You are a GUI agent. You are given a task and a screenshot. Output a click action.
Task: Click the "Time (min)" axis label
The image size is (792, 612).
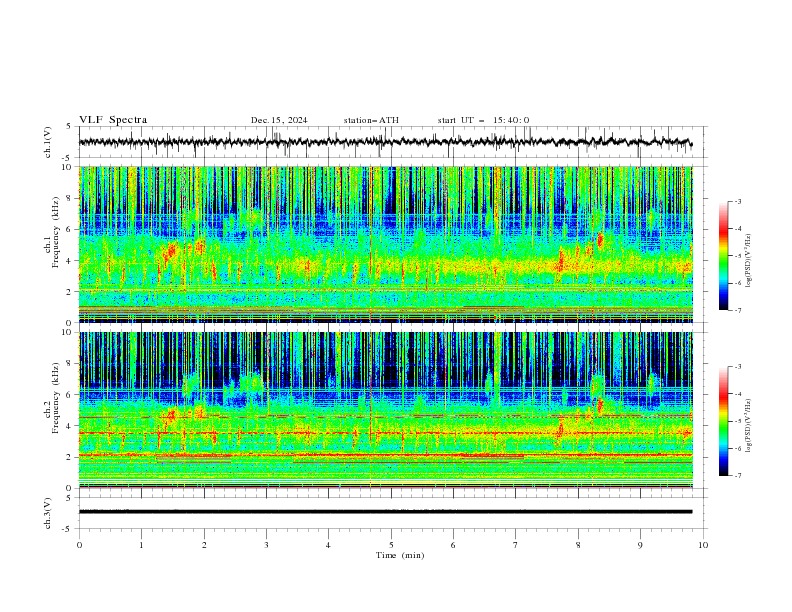400,555
